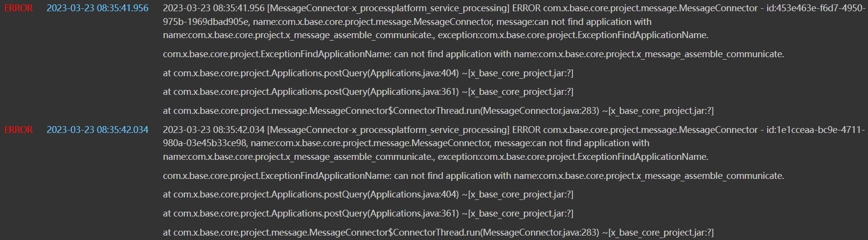
Task: Click Applications.java:404 frame in the first entry
Action: point(368,73)
